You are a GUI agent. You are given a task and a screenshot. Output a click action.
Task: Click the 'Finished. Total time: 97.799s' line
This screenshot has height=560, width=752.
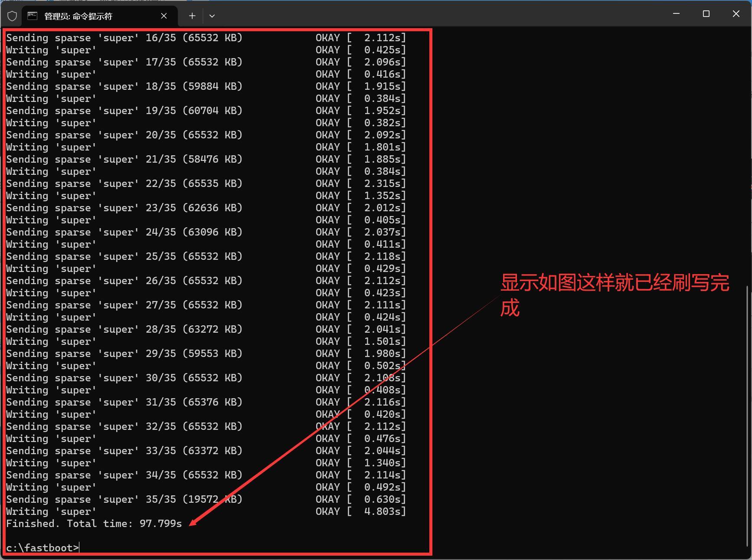point(94,524)
